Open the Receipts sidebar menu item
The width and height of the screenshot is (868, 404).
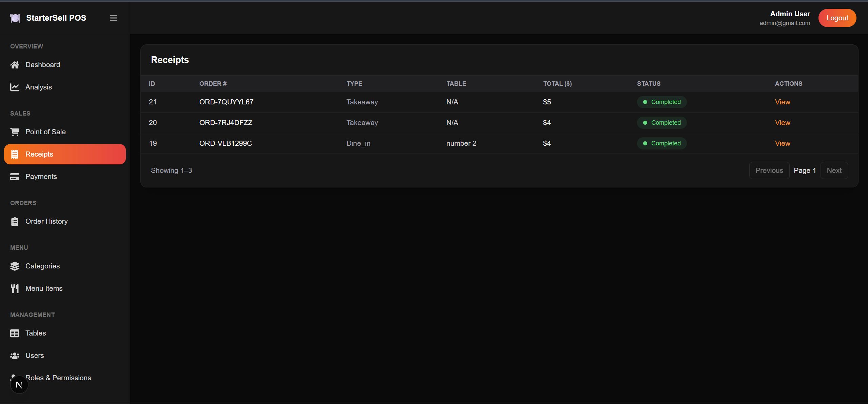click(x=65, y=154)
